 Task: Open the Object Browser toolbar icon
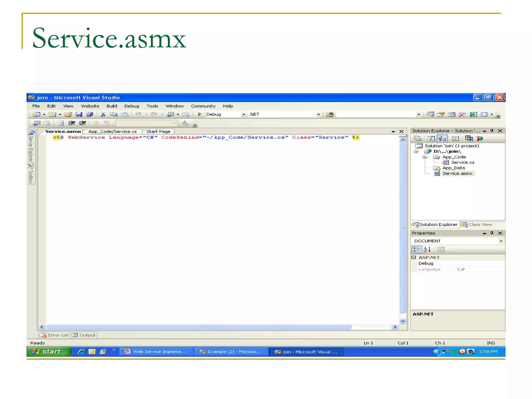point(452,114)
